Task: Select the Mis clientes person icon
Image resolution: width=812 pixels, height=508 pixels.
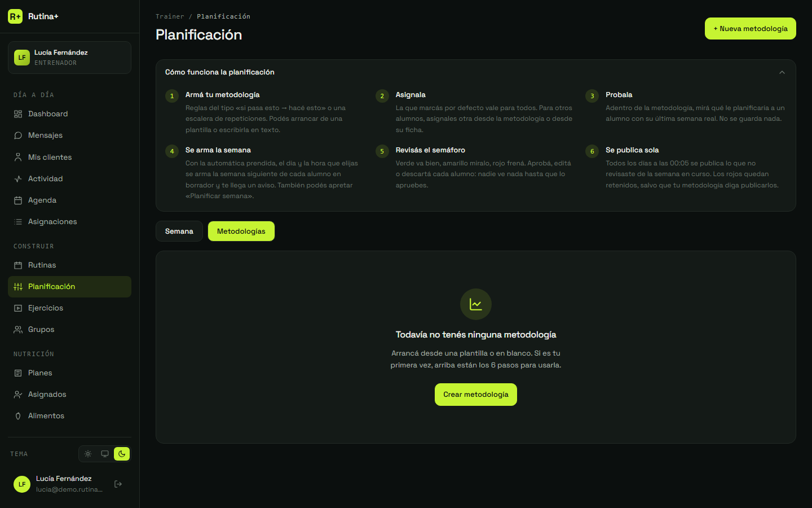Action: pos(18,157)
